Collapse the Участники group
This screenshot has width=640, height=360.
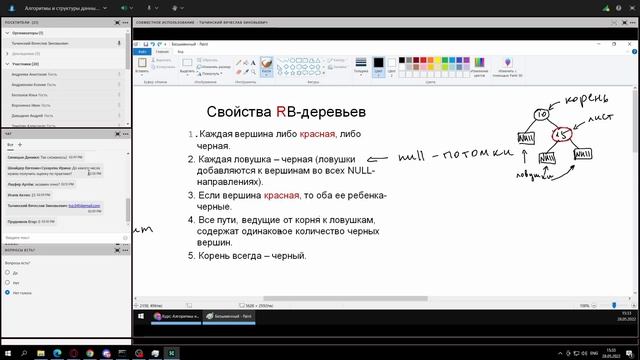[x=7, y=64]
